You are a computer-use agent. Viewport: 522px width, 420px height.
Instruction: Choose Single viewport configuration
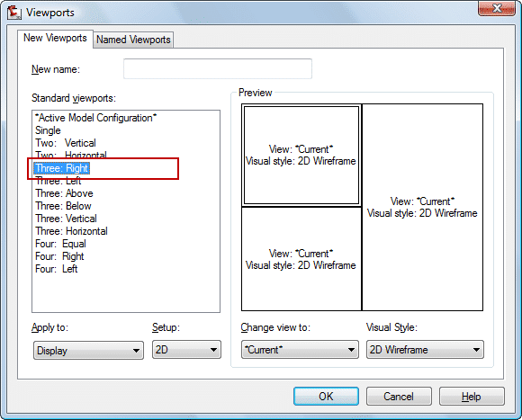48,130
